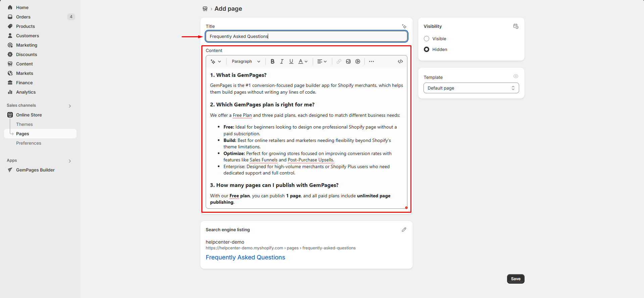
Task: Open the text color picker
Action: pos(303,61)
